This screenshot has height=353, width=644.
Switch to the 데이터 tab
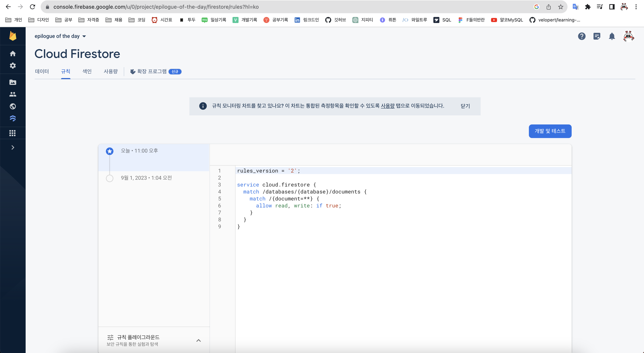tap(42, 71)
